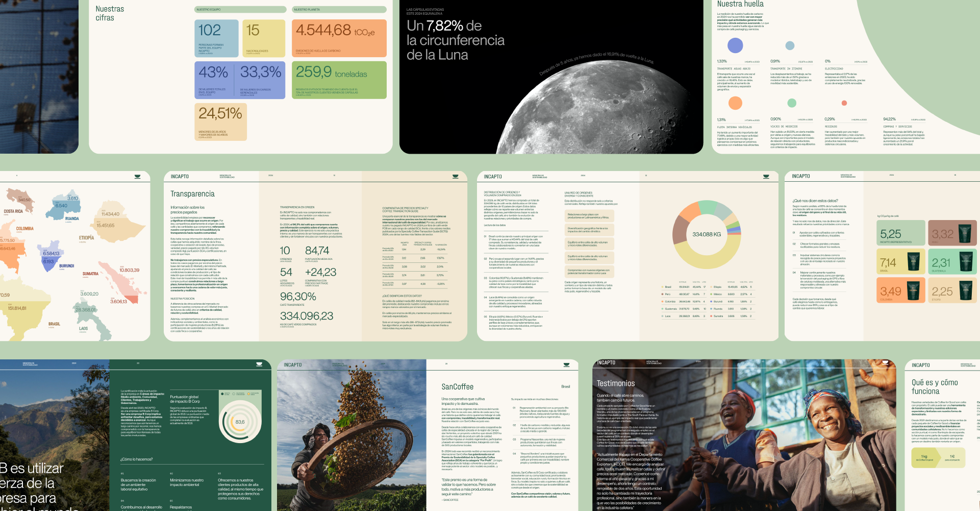Screen dimensions: 980x511
Task: Click the '43%' figure in the purple card
Action: pos(213,72)
